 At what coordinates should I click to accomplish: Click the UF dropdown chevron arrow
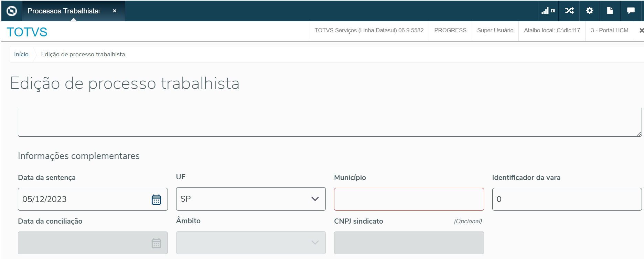tap(315, 199)
